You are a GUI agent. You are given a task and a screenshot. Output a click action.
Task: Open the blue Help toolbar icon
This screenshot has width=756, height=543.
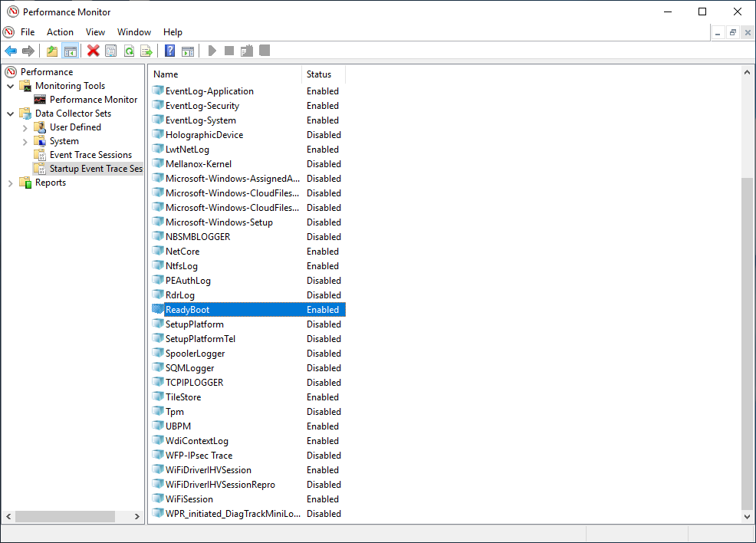pyautogui.click(x=169, y=51)
